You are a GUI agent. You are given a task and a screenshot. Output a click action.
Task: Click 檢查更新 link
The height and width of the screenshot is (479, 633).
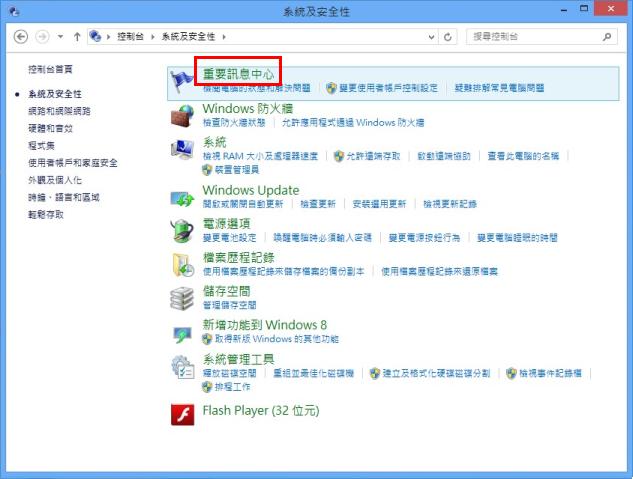[318, 204]
